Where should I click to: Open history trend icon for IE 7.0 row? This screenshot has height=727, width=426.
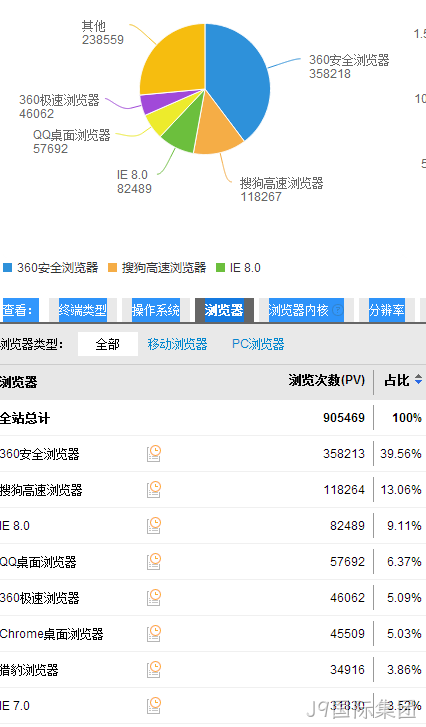[x=154, y=705]
